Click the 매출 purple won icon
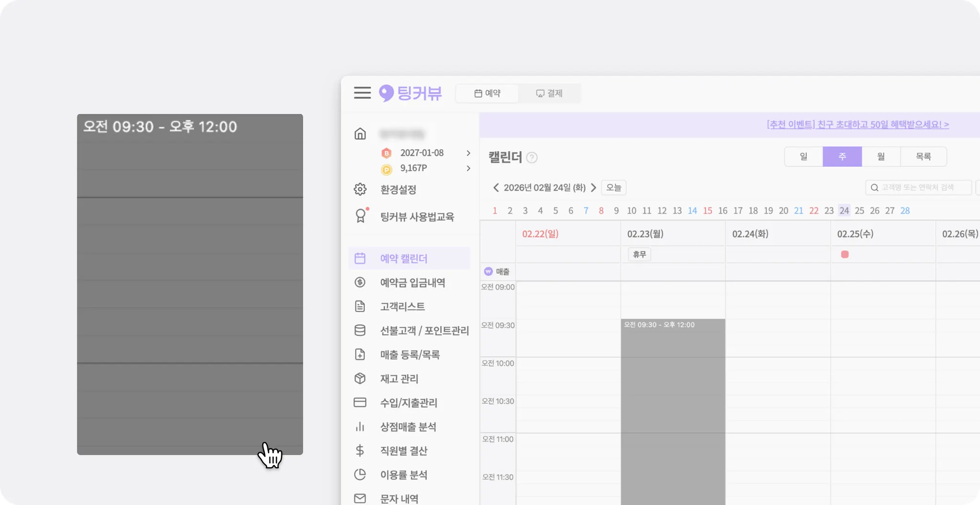980x505 pixels. pos(488,272)
